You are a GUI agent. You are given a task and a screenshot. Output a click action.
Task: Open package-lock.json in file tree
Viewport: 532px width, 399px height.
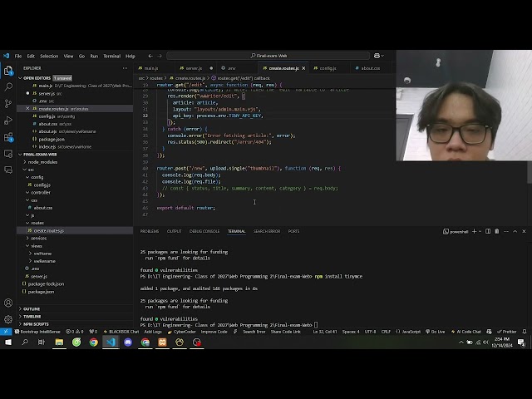tap(46, 284)
